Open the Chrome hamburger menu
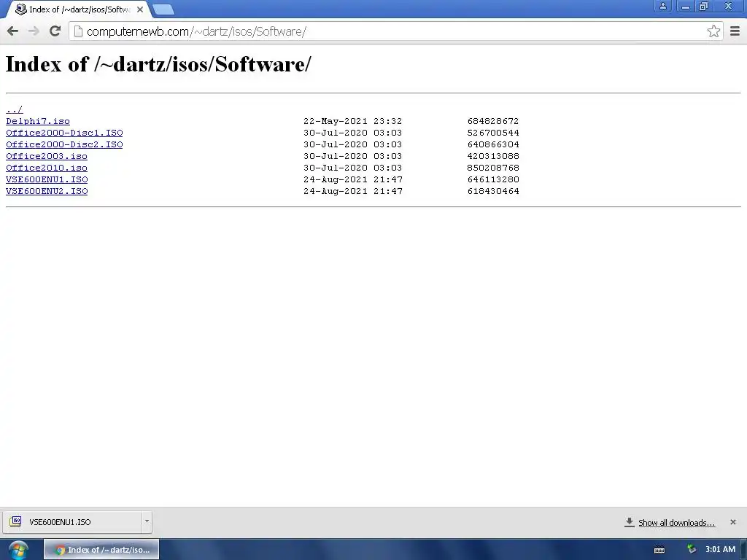 coord(735,31)
